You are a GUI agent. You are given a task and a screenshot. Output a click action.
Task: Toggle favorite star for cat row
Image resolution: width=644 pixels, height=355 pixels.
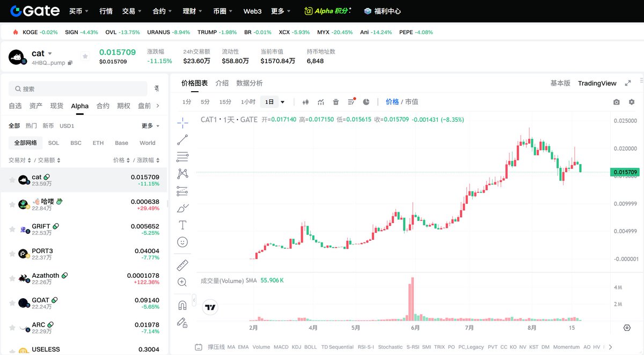[12, 180]
